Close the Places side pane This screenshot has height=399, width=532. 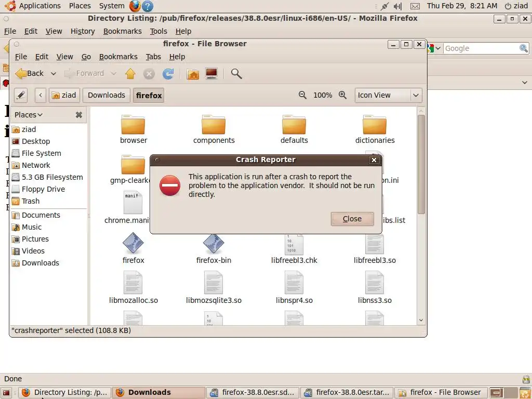click(79, 115)
